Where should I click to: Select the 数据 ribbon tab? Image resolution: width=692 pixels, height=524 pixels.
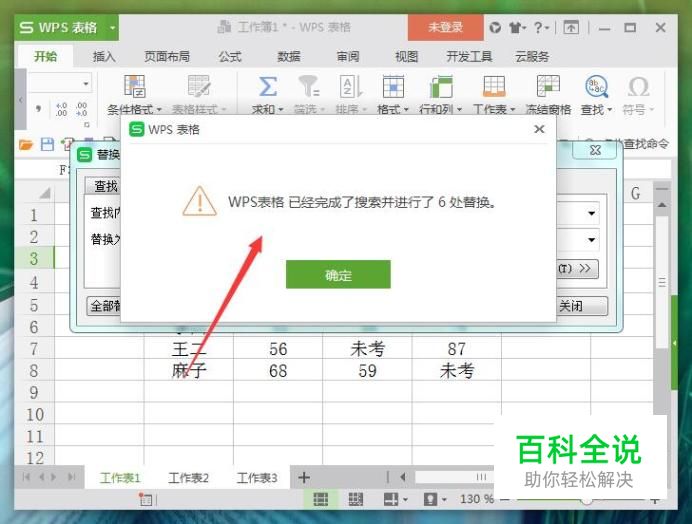click(289, 57)
